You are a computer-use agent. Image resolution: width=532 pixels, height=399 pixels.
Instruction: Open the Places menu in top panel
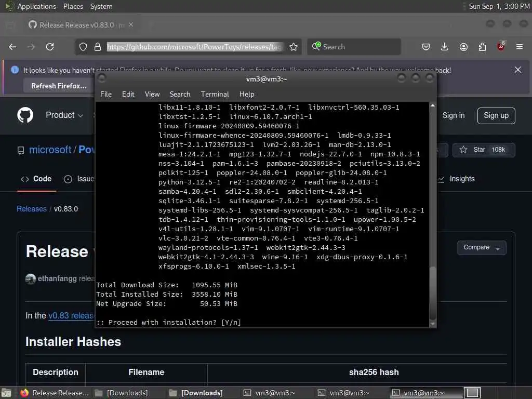click(x=73, y=6)
